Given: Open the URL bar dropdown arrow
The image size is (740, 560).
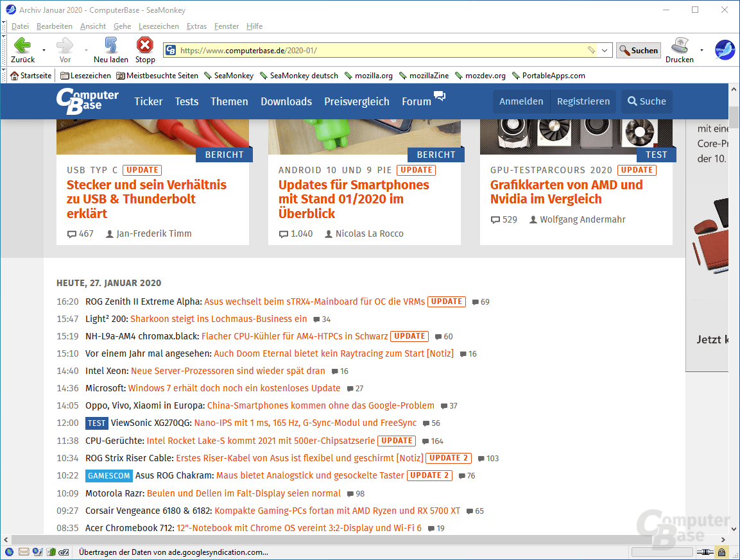Looking at the screenshot, I should pyautogui.click(x=604, y=49).
